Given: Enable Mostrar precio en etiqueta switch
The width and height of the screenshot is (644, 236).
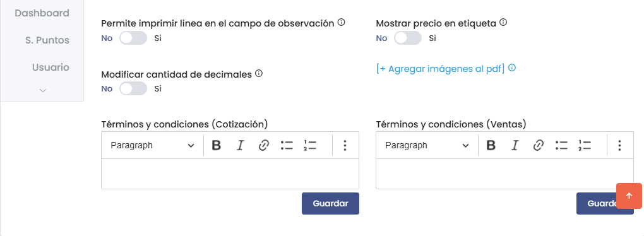Looking at the screenshot, I should [x=408, y=38].
